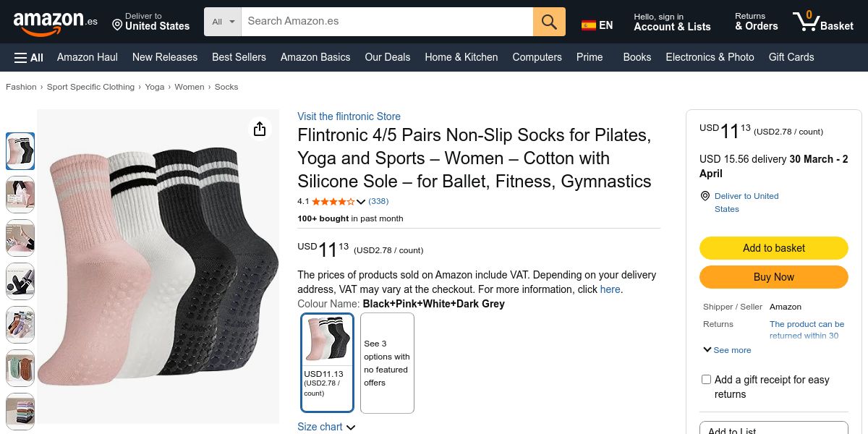Open the All hamburger menu
The image size is (868, 434).
coord(29,57)
